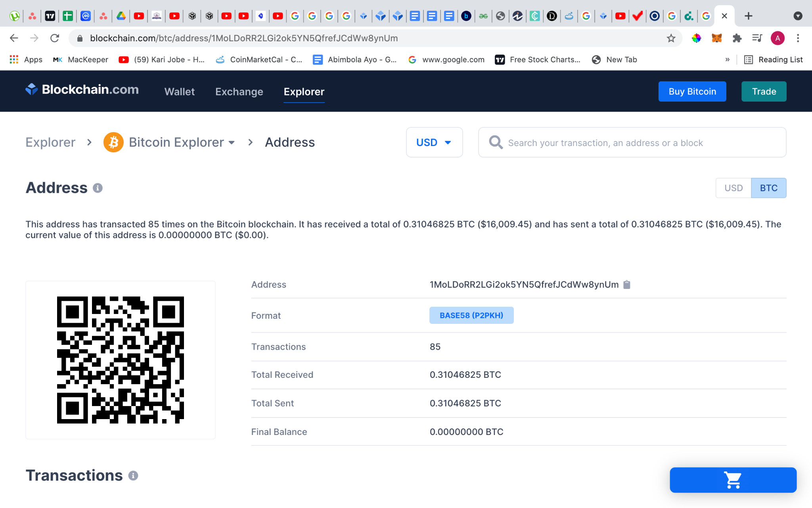
Task: Open the Chrome extensions puzzle icon
Action: tap(737, 38)
